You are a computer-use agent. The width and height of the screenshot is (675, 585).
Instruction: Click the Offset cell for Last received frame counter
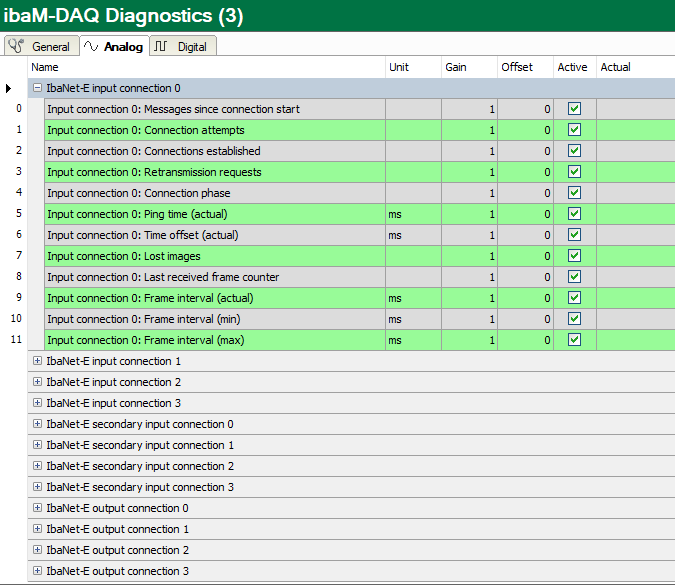(525, 277)
